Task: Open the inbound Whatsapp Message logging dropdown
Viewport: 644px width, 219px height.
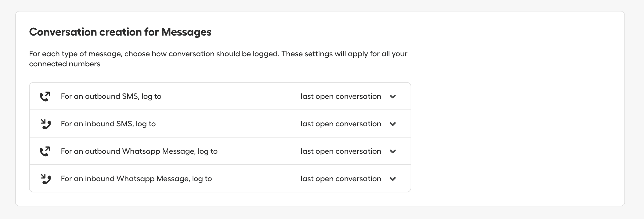Action: [x=393, y=179]
